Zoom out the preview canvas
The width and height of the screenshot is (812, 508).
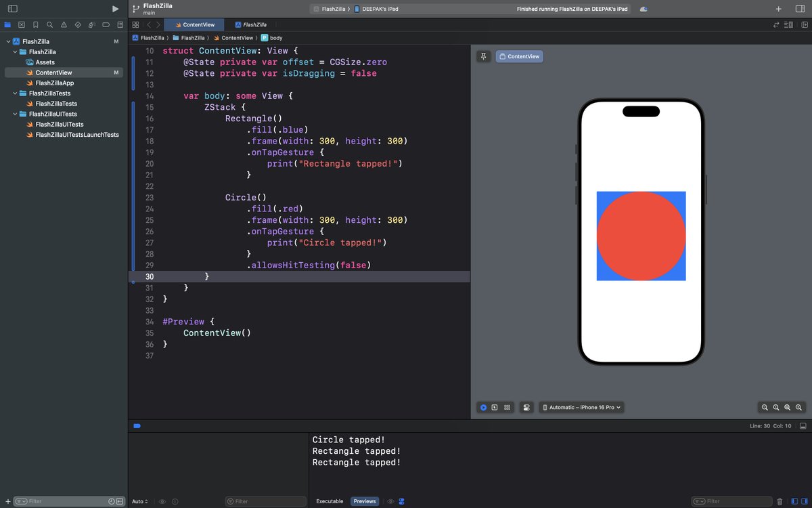(765, 407)
